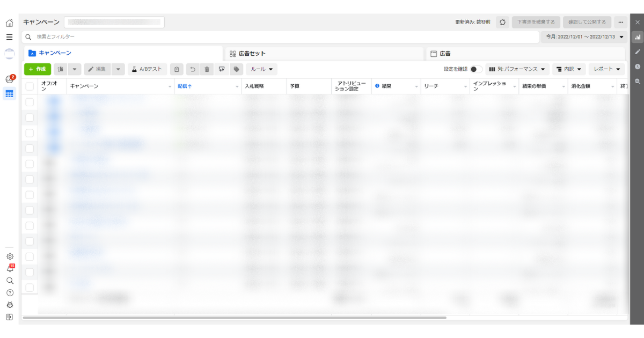Viewport: 644px width, 338px height.
Task: Switch to the 広告セット tab
Action: (x=325, y=54)
